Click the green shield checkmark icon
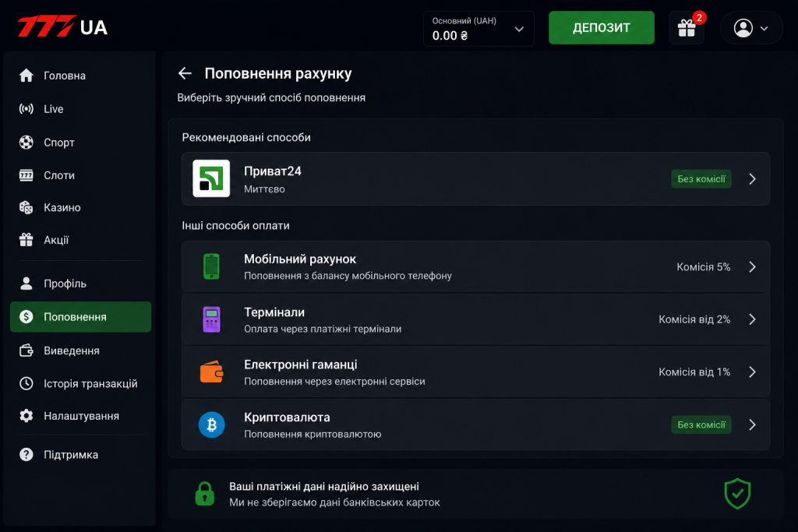Screen dimensions: 798x532 pyautogui.click(x=737, y=493)
